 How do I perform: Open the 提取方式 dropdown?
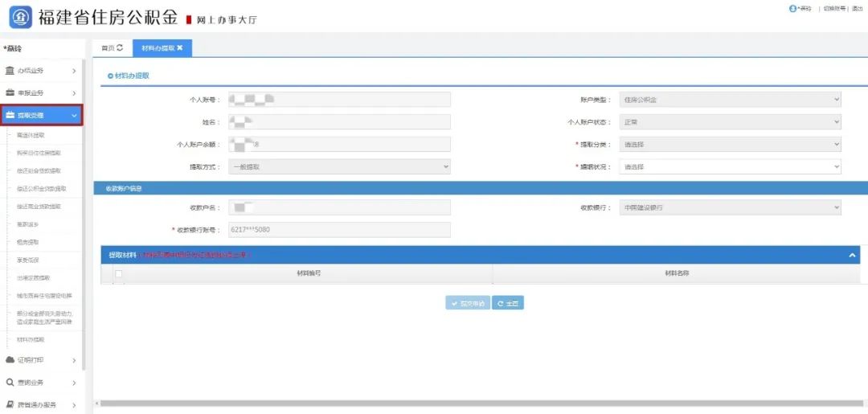click(339, 167)
